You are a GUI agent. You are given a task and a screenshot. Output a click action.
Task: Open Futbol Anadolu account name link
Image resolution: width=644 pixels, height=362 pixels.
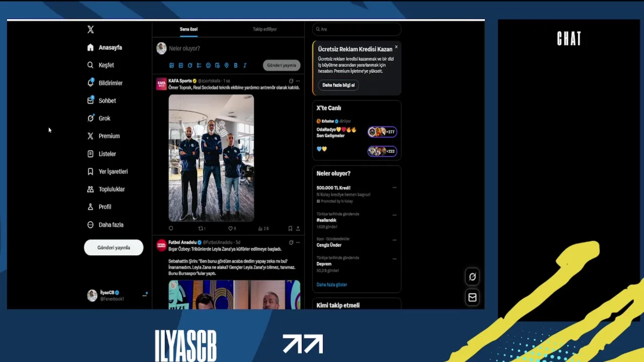[x=182, y=242]
